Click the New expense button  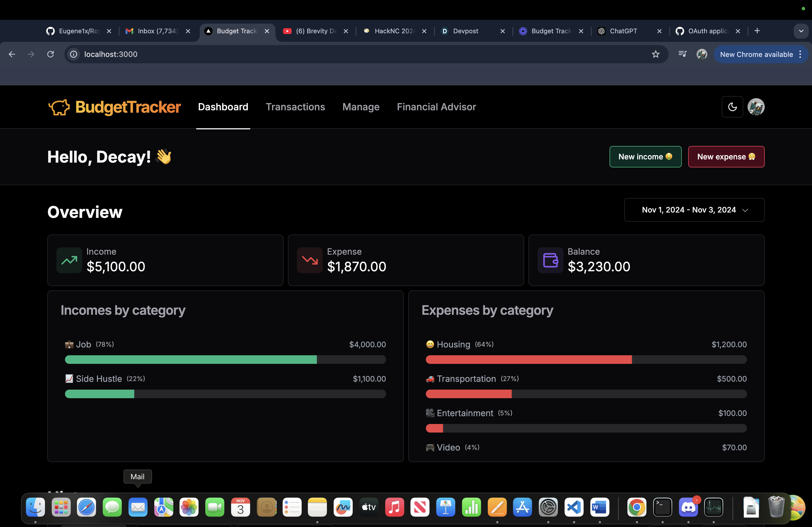[726, 157]
